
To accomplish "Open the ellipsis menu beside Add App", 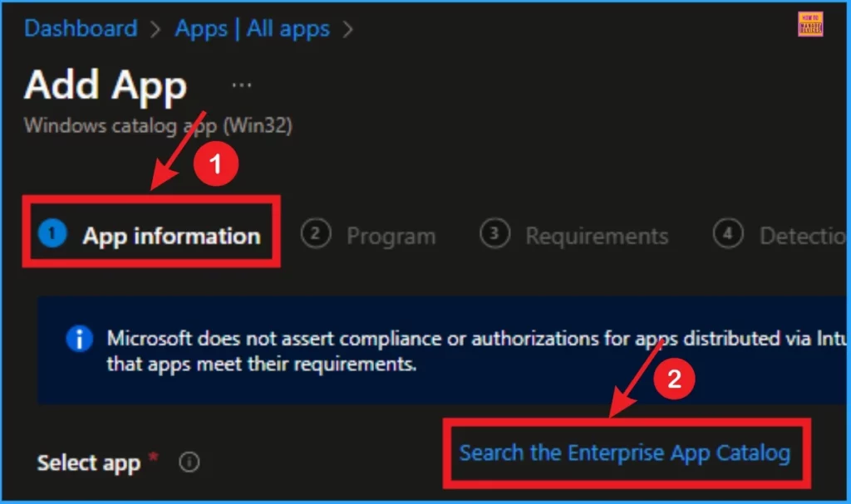I will click(x=242, y=86).
